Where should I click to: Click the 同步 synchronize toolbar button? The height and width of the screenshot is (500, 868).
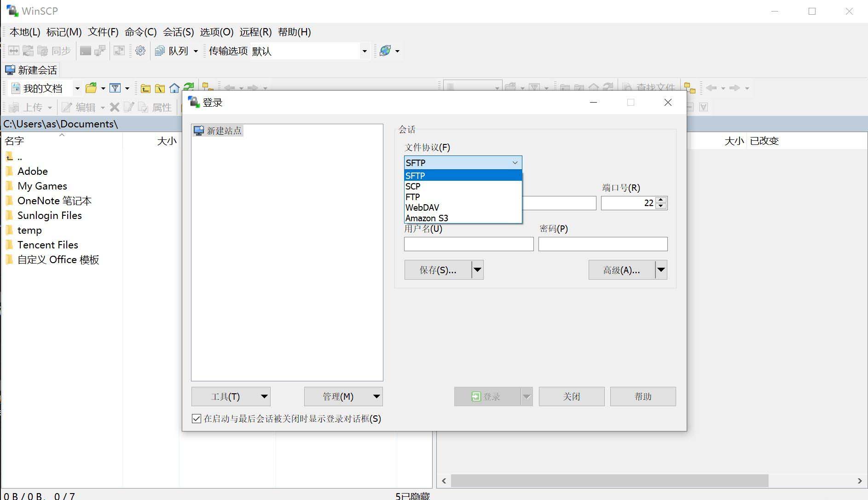(x=55, y=51)
